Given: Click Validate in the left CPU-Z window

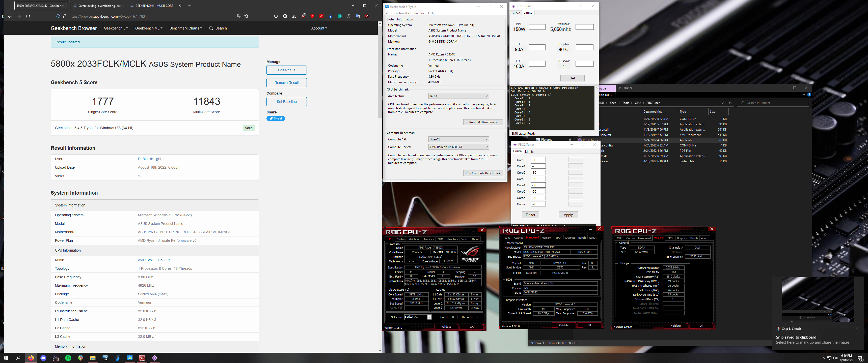Looking at the screenshot, I should (446, 327).
